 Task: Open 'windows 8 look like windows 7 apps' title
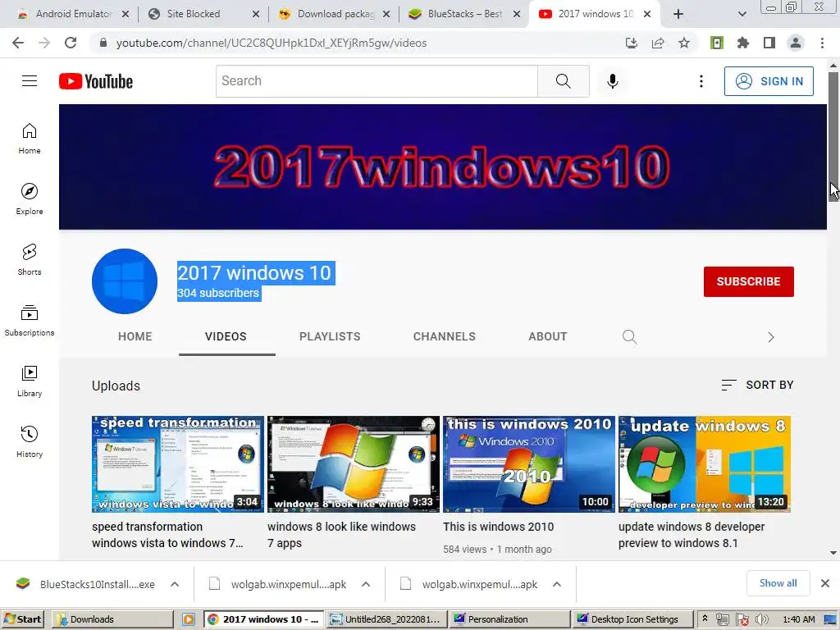tap(341, 535)
